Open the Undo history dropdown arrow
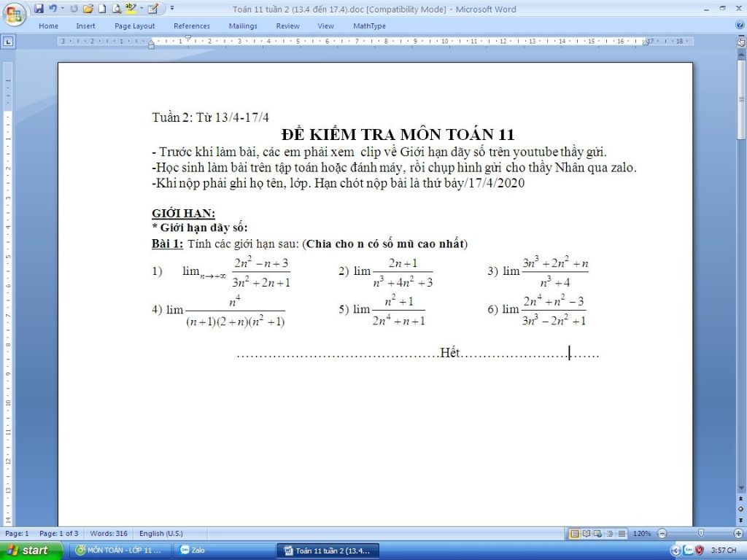Screen dimensions: 747x560 (x=63, y=9)
